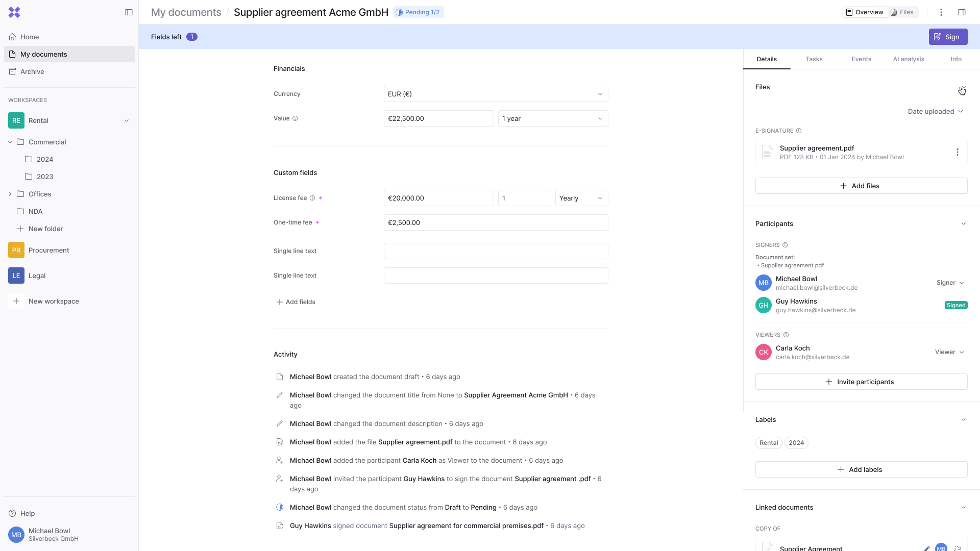Change Michael Bowl's Signer role dropdown
Viewport: 980px width, 551px height.
[x=950, y=283]
